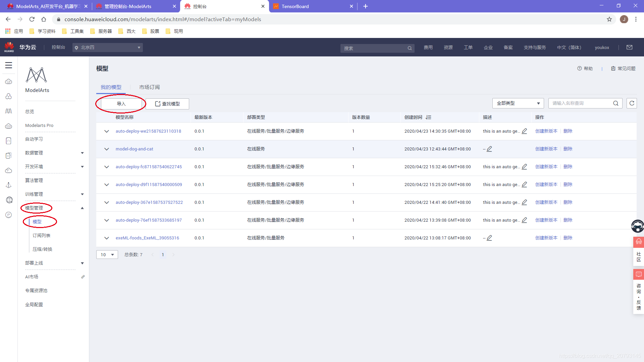Bookmark this page with the star icon

tap(609, 19)
